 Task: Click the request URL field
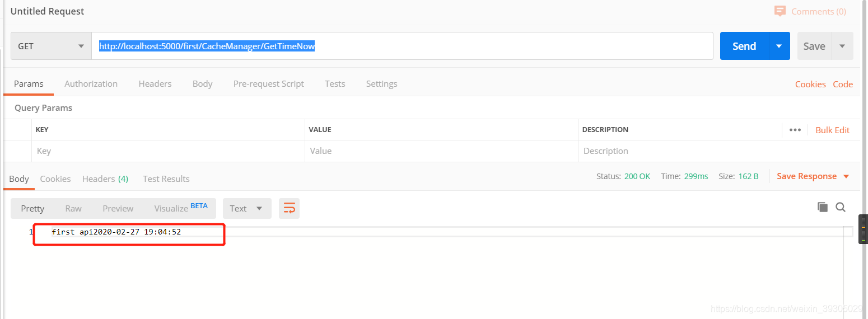tap(402, 46)
